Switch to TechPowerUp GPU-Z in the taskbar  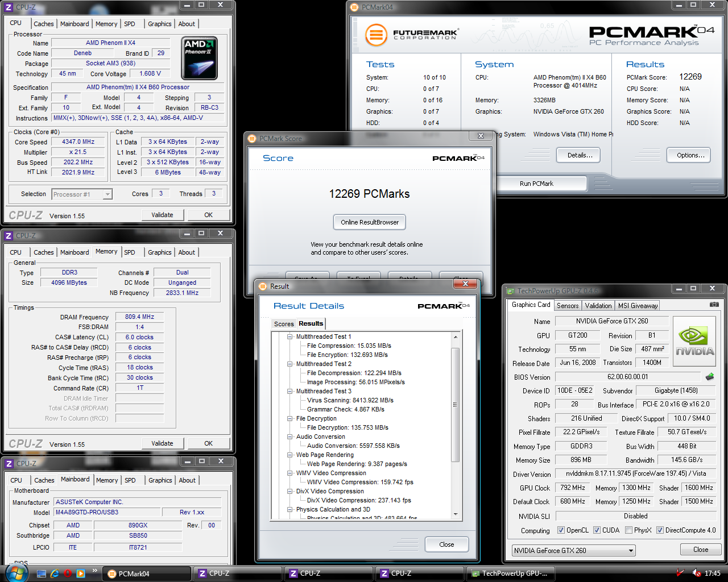point(511,573)
